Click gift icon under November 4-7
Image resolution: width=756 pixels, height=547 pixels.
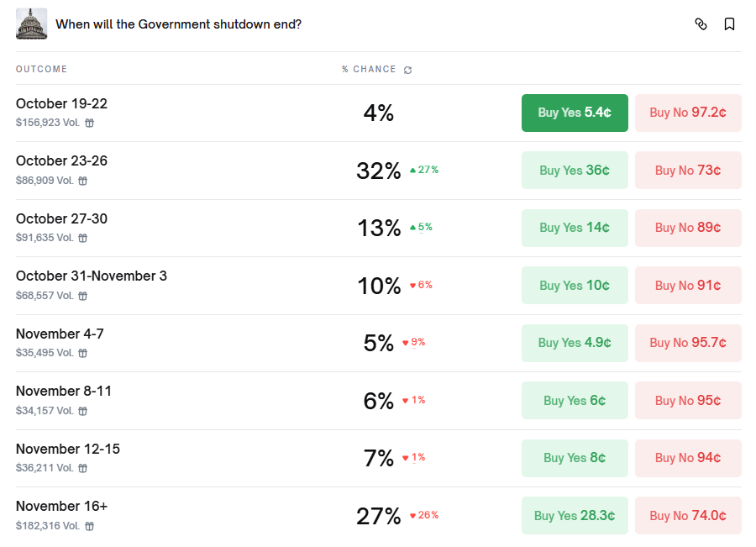83,353
